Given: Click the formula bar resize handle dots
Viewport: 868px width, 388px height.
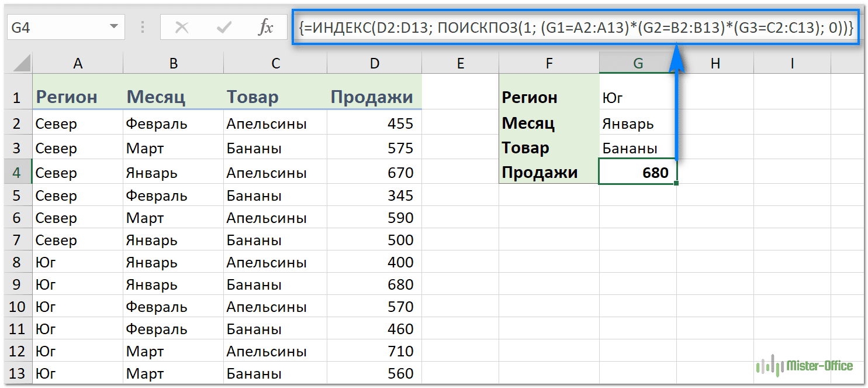Looking at the screenshot, I should [143, 28].
